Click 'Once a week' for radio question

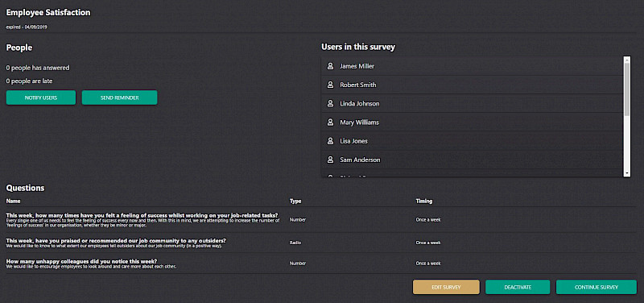coord(428,243)
